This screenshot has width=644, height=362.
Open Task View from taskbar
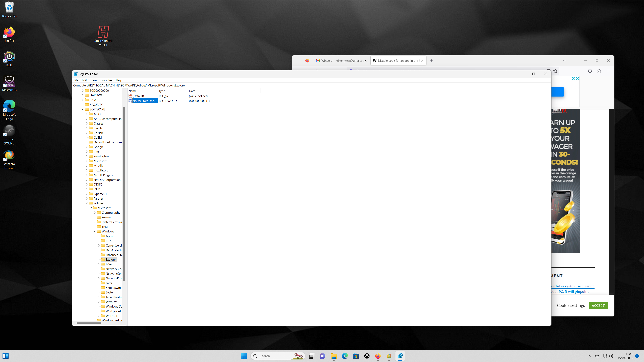(311, 356)
